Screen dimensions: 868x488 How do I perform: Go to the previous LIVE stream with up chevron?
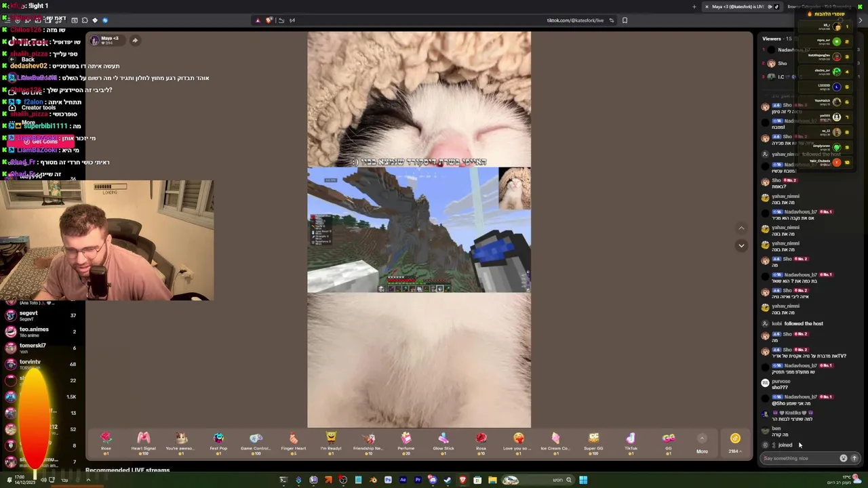pyautogui.click(x=741, y=228)
